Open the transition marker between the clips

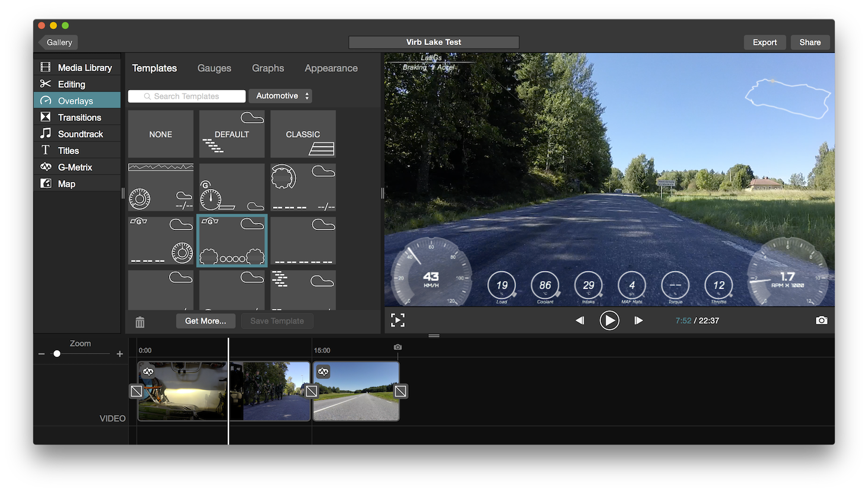311,391
